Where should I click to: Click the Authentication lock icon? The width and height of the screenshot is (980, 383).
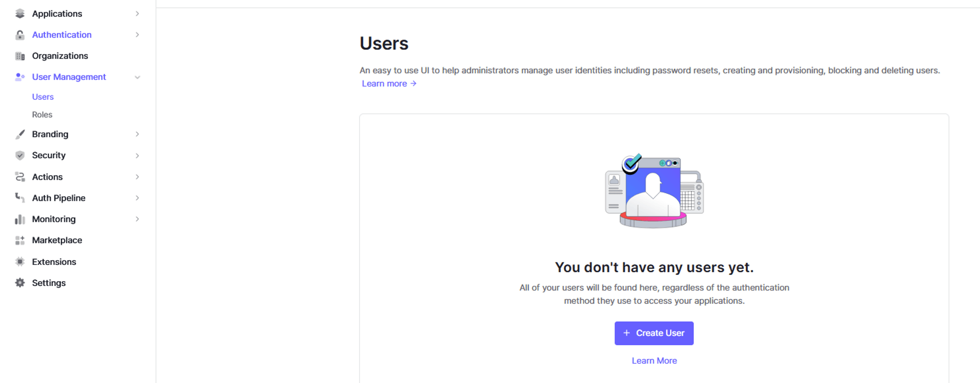20,35
